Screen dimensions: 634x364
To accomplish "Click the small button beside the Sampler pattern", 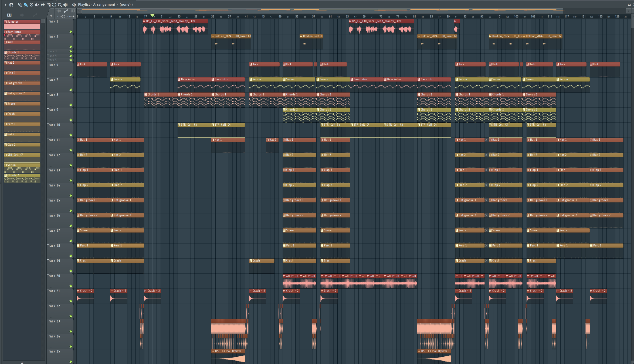I will coord(43,21).
